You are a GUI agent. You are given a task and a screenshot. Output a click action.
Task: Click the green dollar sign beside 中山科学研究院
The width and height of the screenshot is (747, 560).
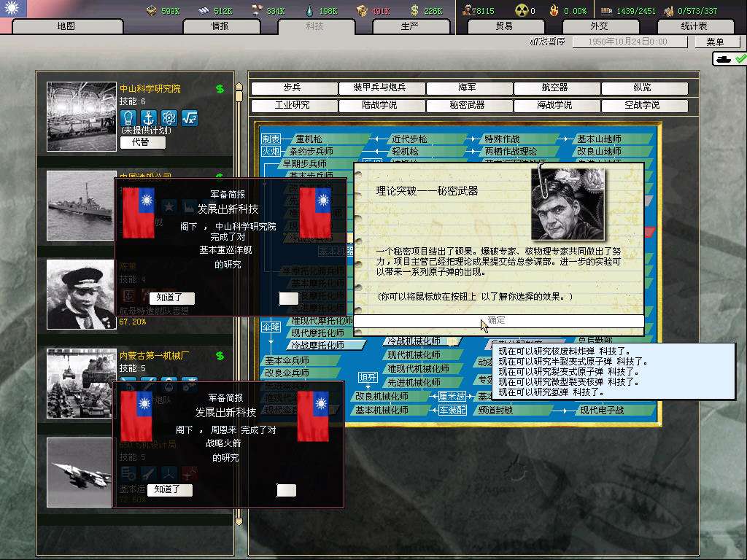tap(220, 88)
